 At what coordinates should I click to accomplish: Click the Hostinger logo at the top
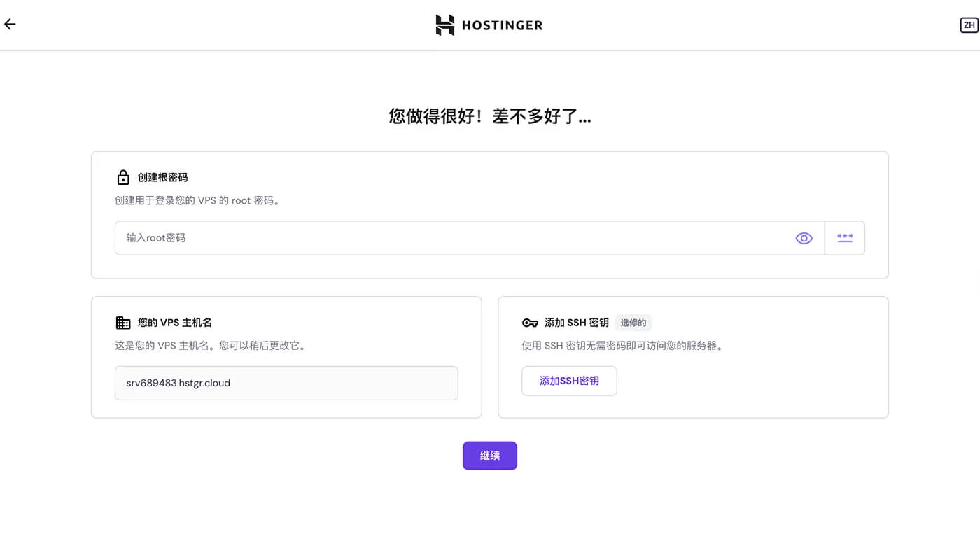pos(489,24)
